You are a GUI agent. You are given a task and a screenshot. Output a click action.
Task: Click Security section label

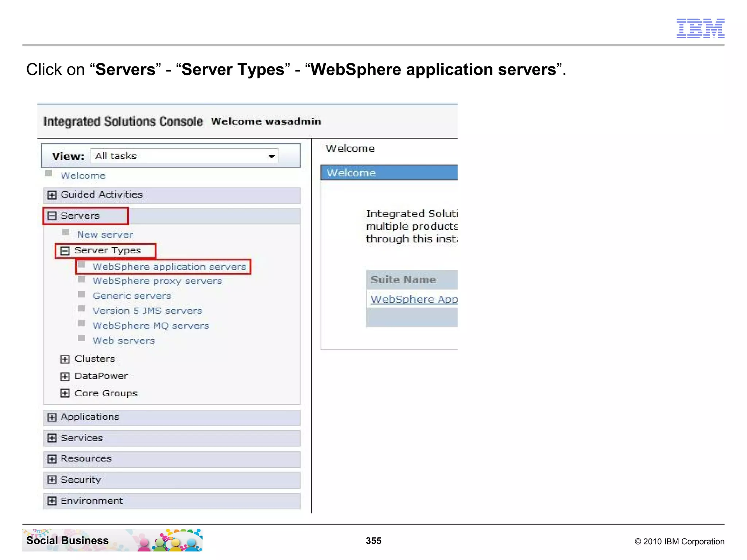point(81,480)
